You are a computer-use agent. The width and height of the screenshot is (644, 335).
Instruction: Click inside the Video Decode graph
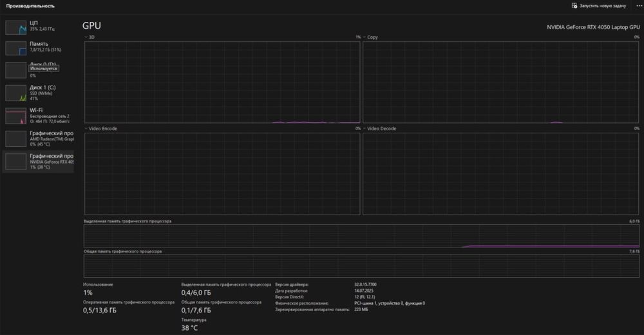(x=500, y=173)
